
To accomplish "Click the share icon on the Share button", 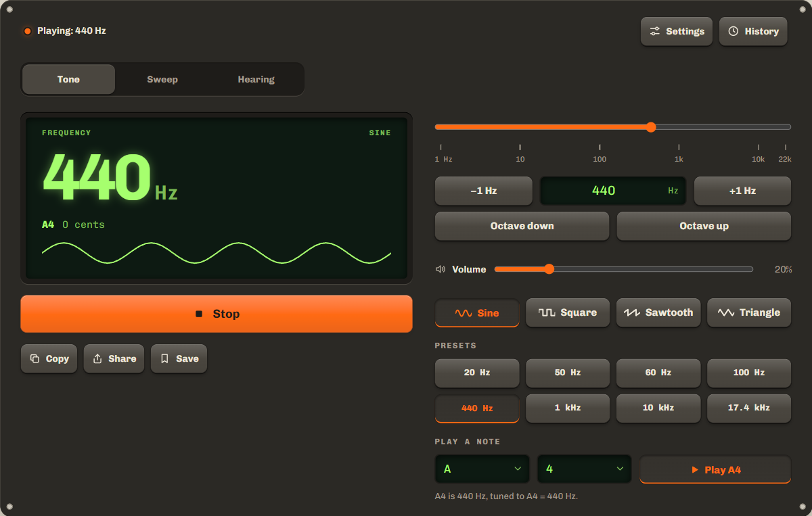I will (x=97, y=358).
